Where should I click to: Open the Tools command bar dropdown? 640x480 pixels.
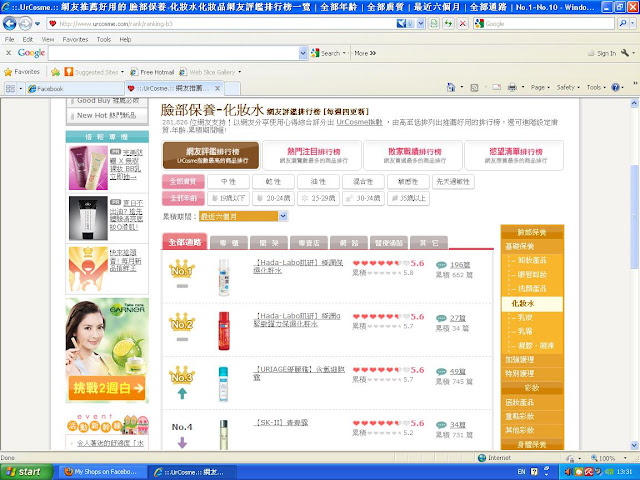tap(596, 87)
